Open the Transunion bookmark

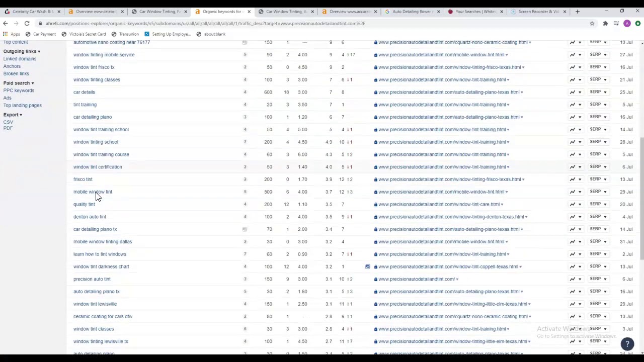pos(124,34)
